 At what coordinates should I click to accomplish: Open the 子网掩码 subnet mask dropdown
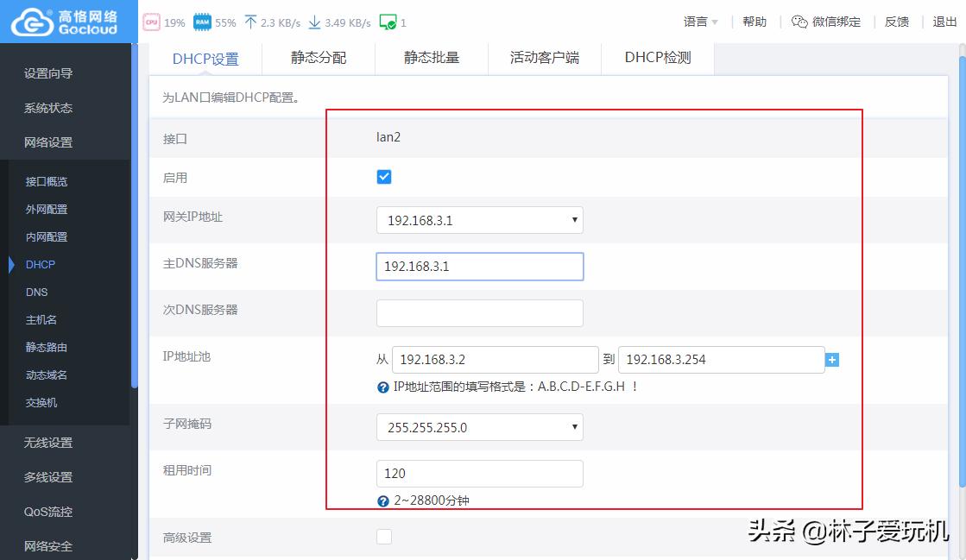coord(574,426)
